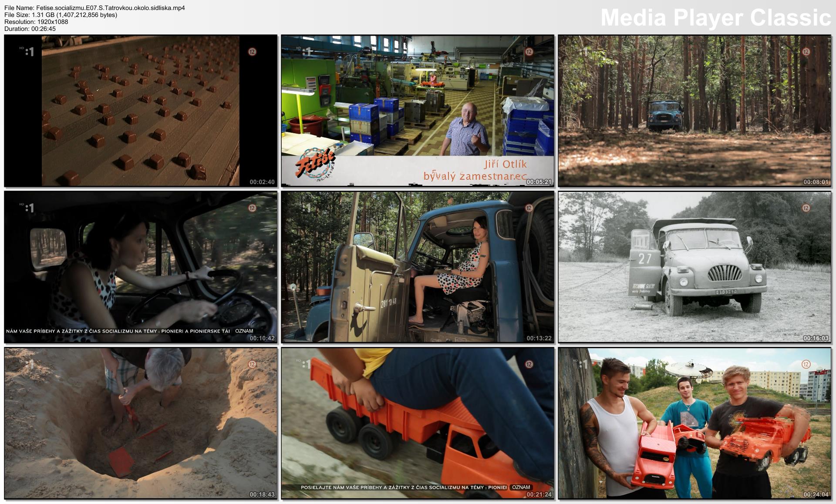
Task: Click the chocolate candies conveyor thumbnail
Action: [x=140, y=111]
